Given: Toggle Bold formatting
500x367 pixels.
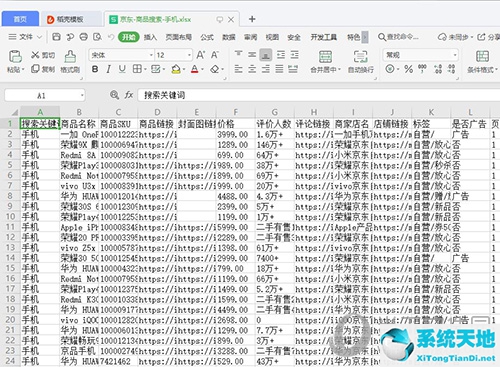Looking at the screenshot, I should click(x=95, y=69).
